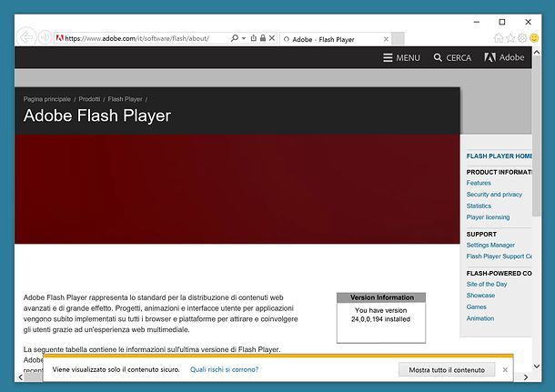The image size is (555, 392).
Task: Open Flash Player breadcrumb link
Action: [125, 99]
